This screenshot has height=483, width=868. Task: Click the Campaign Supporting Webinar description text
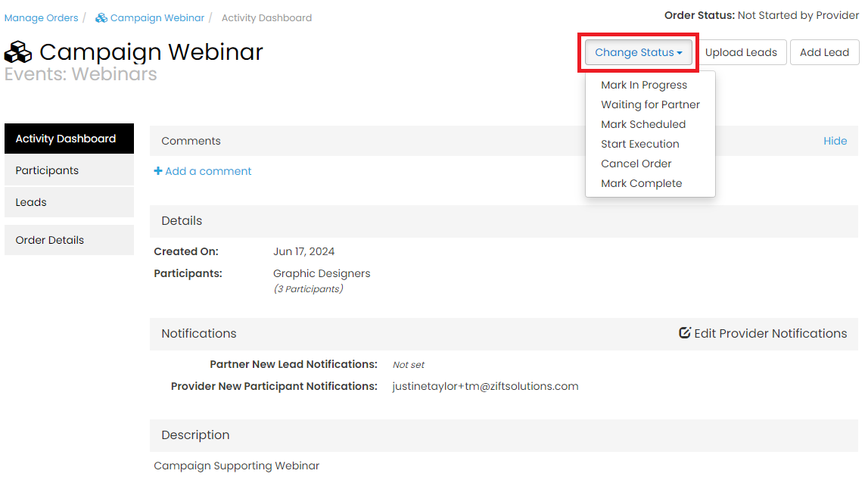[x=236, y=466]
